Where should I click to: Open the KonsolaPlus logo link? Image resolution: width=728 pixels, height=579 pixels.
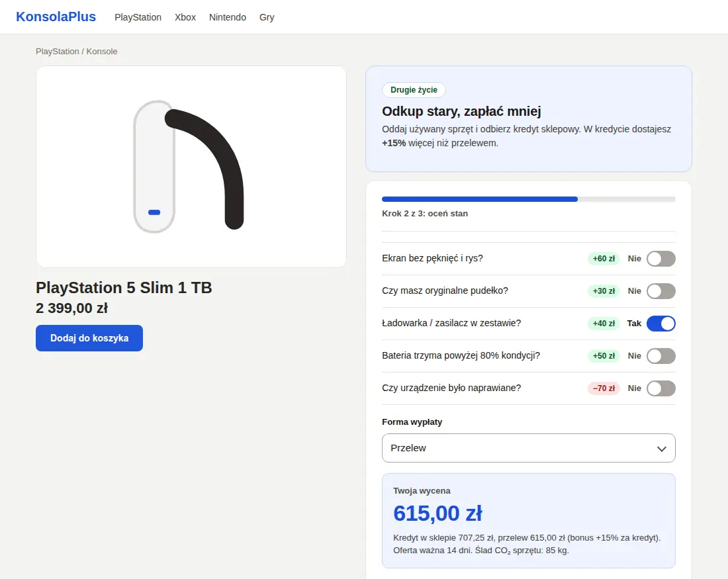click(x=56, y=17)
